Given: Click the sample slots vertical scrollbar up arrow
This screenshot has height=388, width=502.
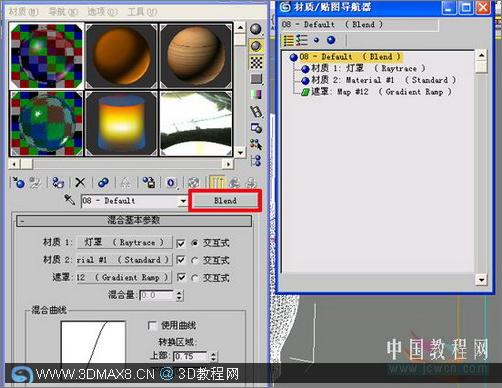Looking at the screenshot, I should pos(240,28).
